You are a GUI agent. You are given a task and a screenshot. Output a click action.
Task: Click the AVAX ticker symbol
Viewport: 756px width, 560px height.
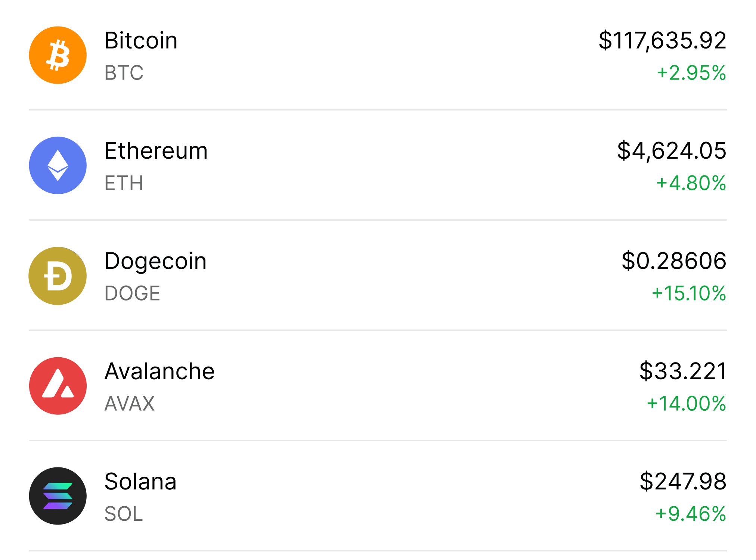[x=130, y=404]
